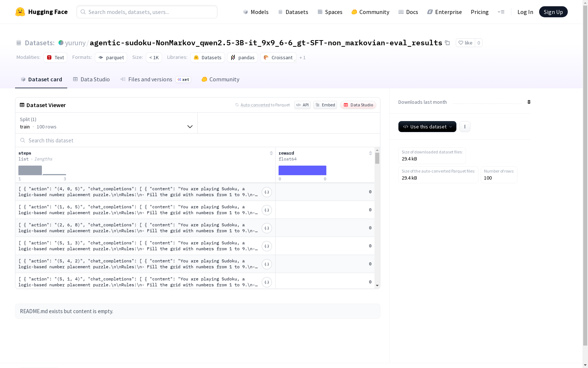Open Community in top navigation
This screenshot has width=588, height=368.
[x=370, y=12]
